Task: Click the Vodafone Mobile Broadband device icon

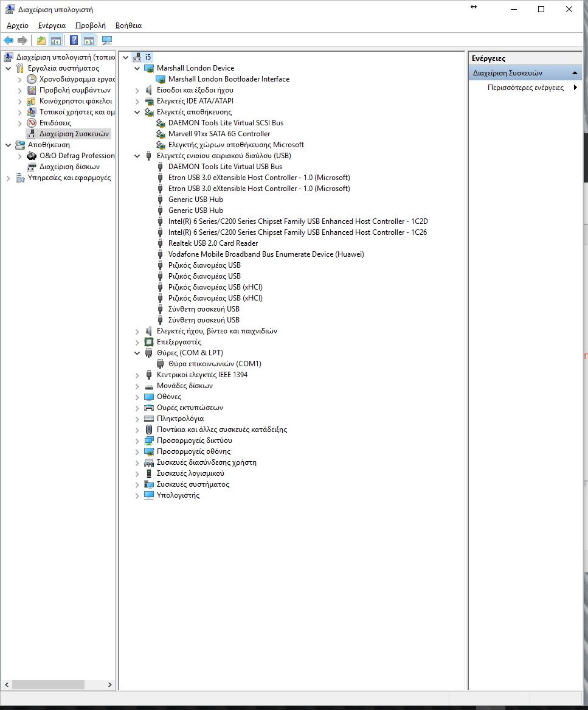Action: pyautogui.click(x=161, y=254)
